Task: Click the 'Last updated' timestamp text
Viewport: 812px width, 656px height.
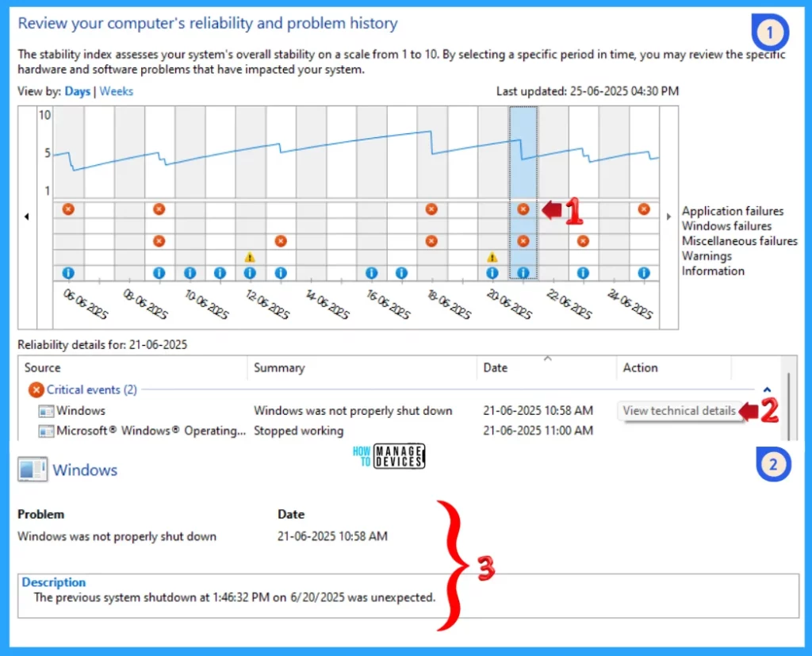Action: point(588,91)
